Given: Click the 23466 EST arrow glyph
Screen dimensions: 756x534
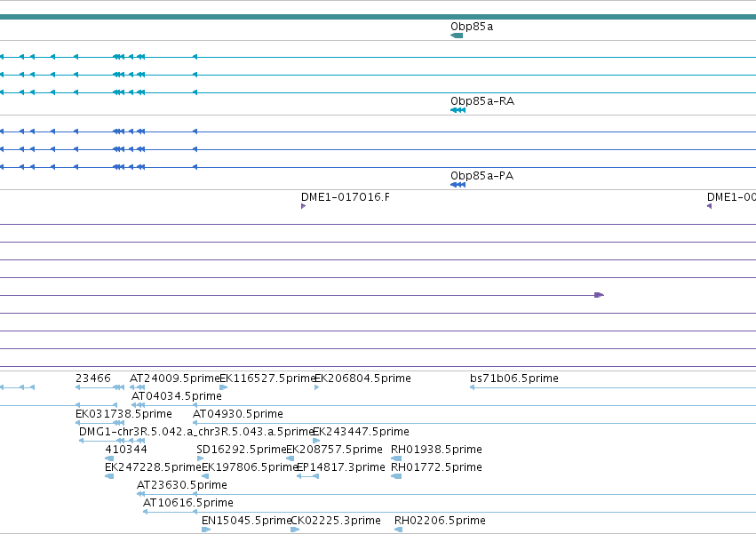Looking at the screenshot, I should tap(99, 387).
